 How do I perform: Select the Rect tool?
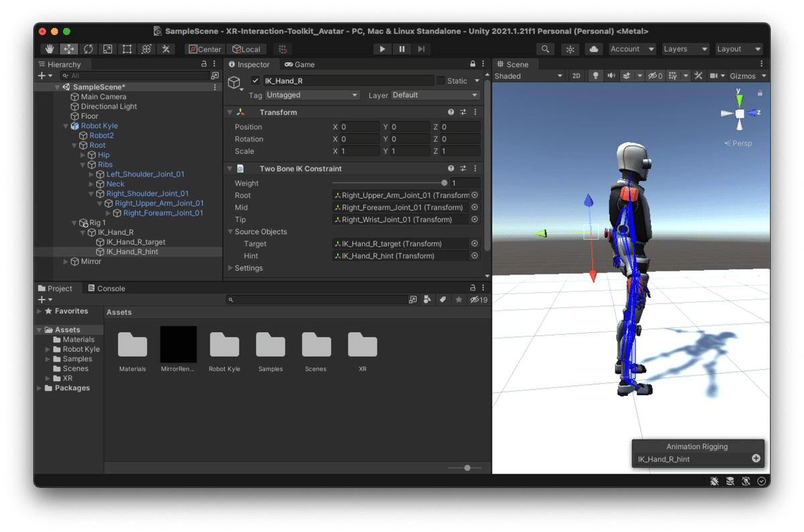127,49
